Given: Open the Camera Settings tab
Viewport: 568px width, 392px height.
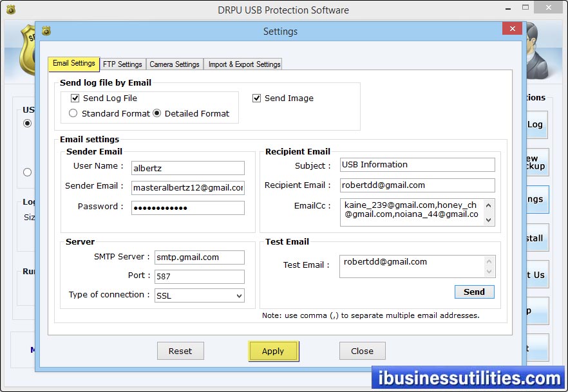Looking at the screenshot, I should coord(175,64).
